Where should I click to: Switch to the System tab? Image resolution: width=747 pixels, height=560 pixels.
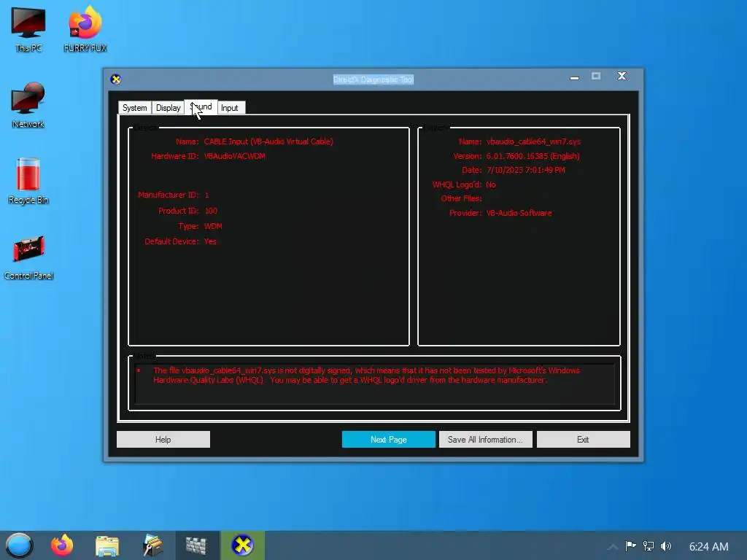pyautogui.click(x=135, y=108)
